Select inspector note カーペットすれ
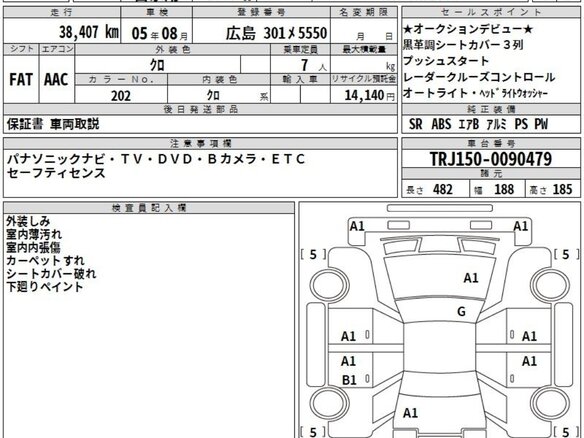 (x=45, y=261)
